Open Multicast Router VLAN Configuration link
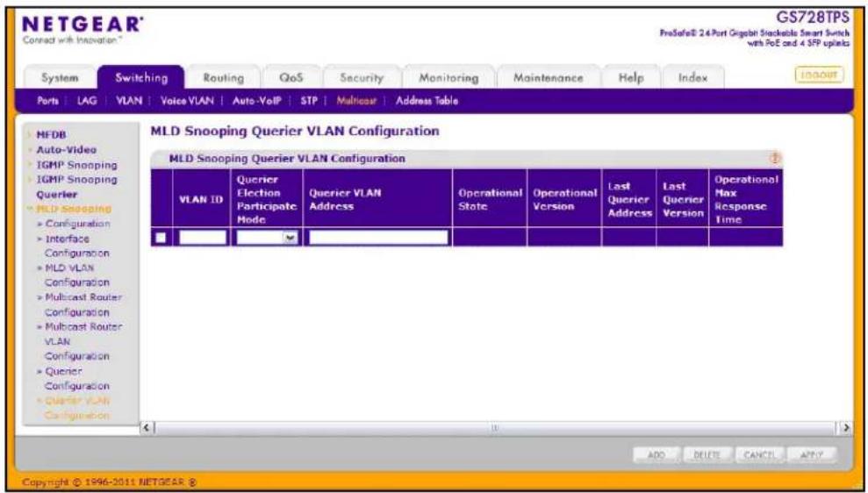This screenshot has width=868, height=493. [83, 341]
